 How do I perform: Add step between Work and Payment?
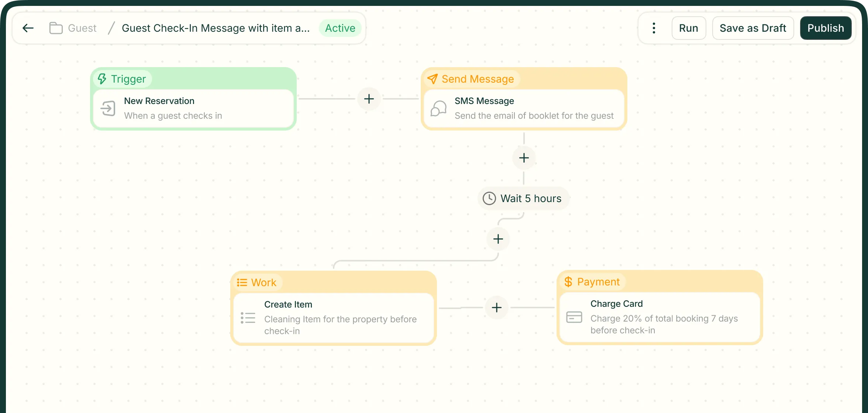(497, 308)
